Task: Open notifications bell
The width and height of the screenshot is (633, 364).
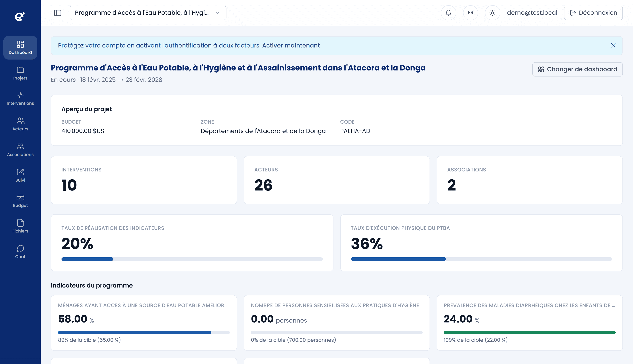Action: tap(448, 13)
